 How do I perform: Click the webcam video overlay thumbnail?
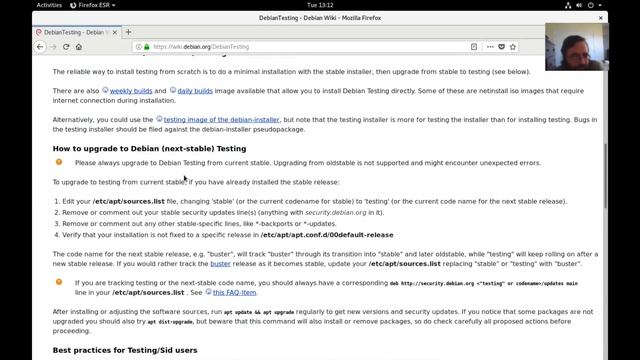pyautogui.click(x=576, y=47)
